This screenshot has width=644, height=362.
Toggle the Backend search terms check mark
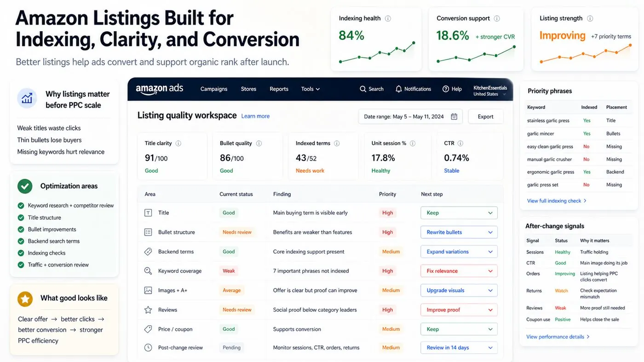coord(21,241)
